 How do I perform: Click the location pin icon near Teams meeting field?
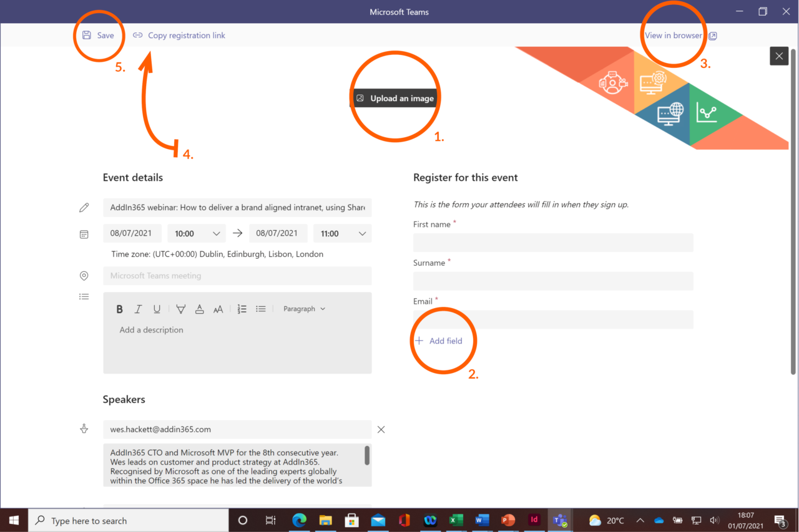[84, 275]
